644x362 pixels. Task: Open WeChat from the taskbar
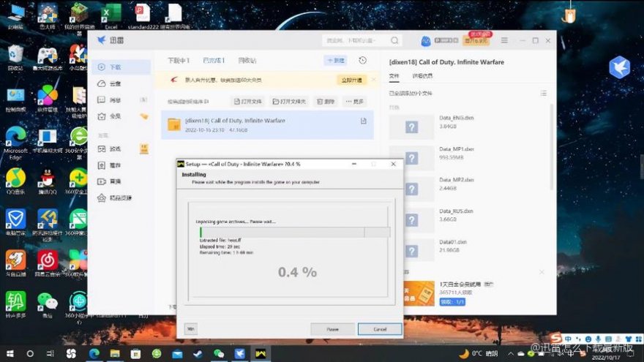click(219, 353)
